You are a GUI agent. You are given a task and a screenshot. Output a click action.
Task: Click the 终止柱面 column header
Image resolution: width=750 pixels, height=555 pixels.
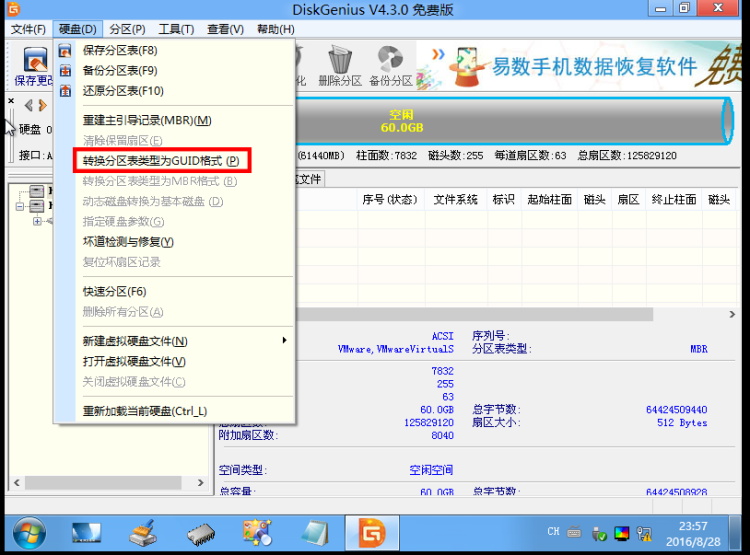pos(674,200)
